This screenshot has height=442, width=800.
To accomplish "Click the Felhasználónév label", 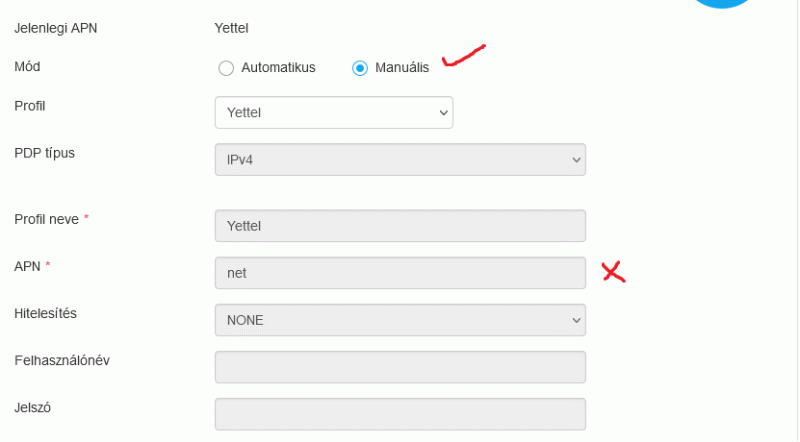I will (x=62, y=360).
